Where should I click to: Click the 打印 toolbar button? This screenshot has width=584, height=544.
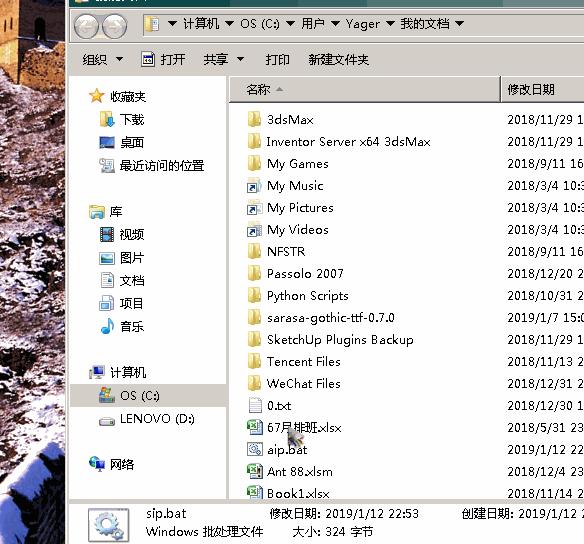coord(277,60)
